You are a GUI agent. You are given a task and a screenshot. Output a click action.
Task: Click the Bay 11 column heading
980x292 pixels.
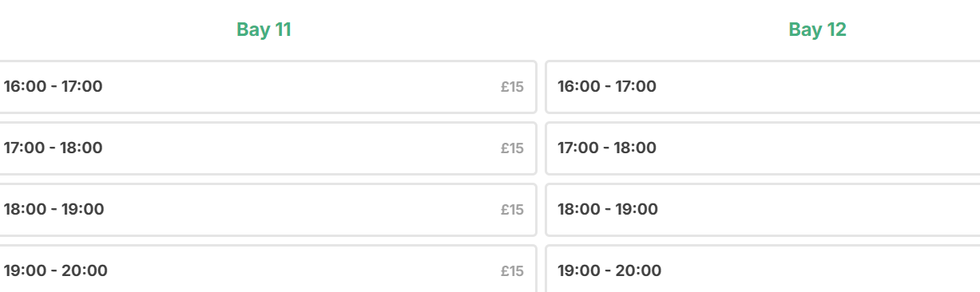264,30
